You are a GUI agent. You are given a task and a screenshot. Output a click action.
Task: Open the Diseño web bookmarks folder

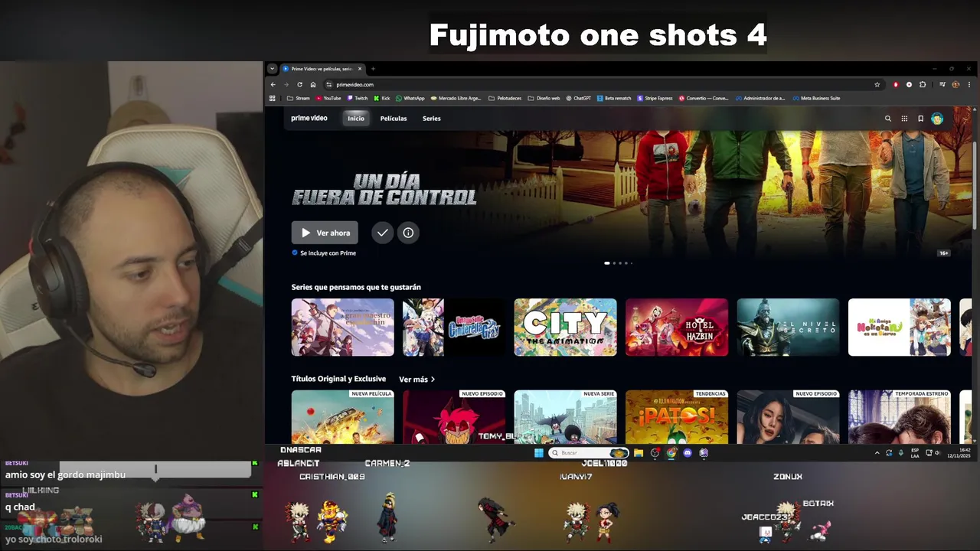click(544, 98)
